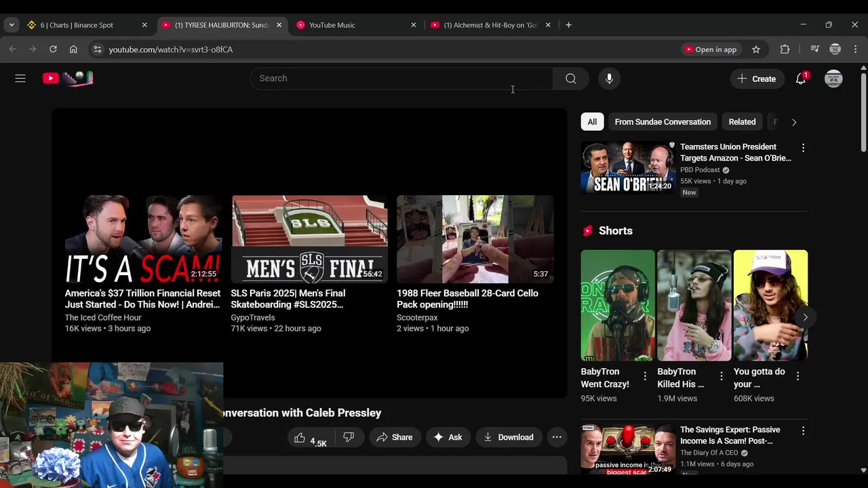The height and width of the screenshot is (488, 868).
Task: Click the Share button
Action: [x=395, y=437]
